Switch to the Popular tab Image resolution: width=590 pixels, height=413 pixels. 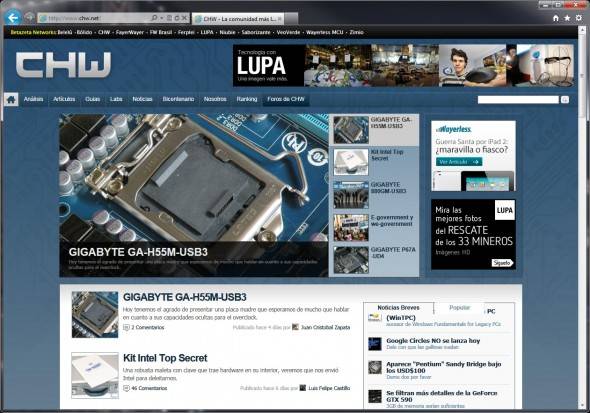[x=459, y=308]
